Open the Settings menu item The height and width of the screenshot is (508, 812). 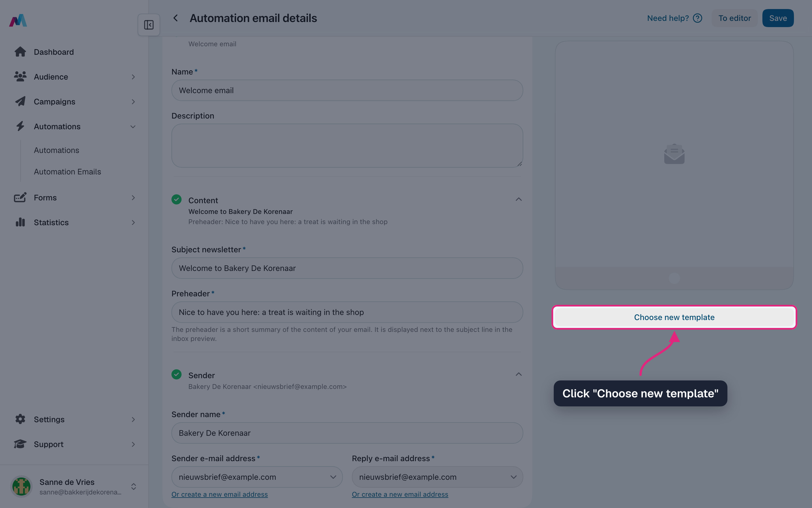click(74, 419)
